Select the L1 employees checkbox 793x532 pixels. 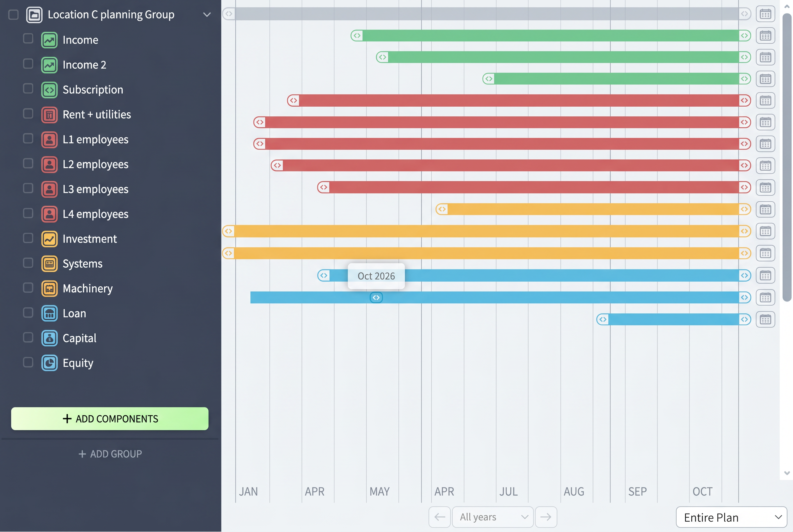pyautogui.click(x=28, y=138)
